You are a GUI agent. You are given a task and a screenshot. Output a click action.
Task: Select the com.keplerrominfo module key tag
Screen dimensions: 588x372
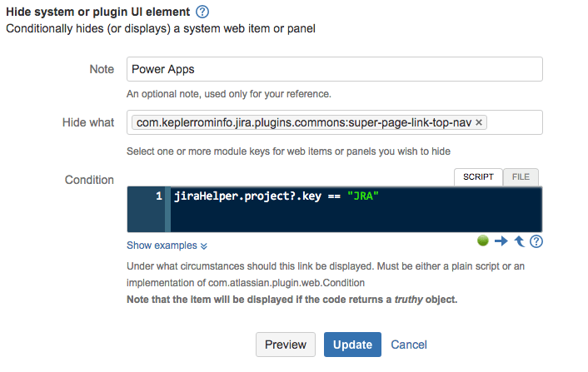coord(304,122)
